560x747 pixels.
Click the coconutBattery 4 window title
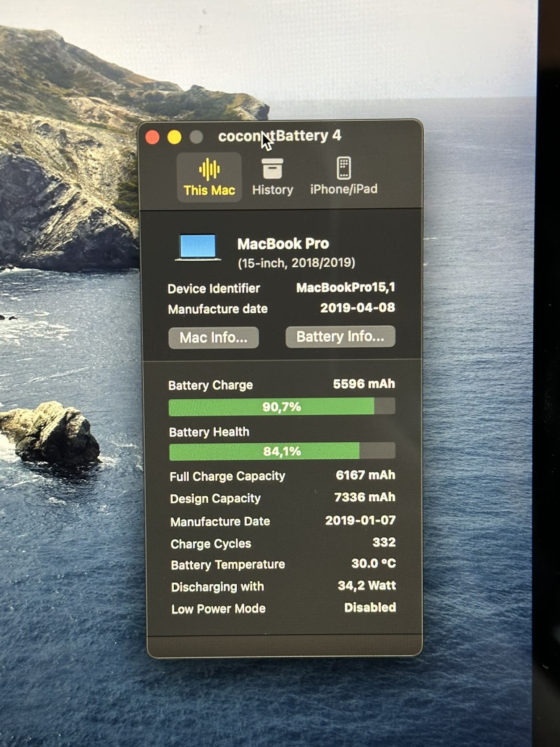tap(280, 136)
